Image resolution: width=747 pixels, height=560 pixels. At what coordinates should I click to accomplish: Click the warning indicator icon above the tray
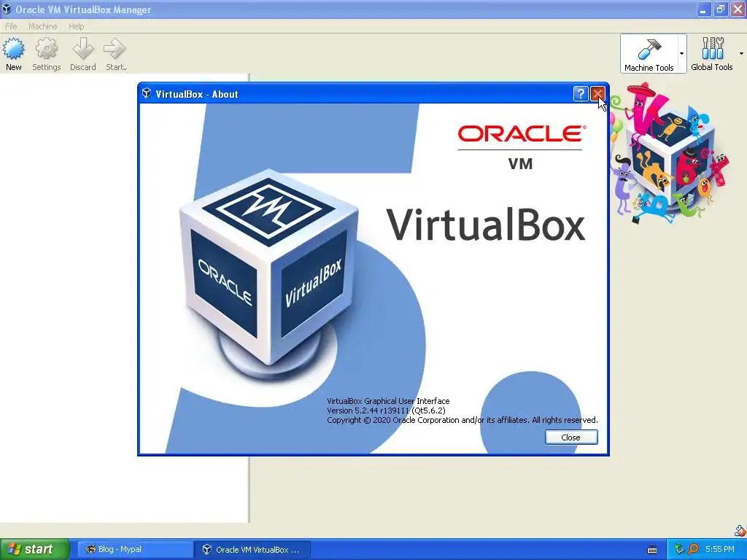[740, 530]
